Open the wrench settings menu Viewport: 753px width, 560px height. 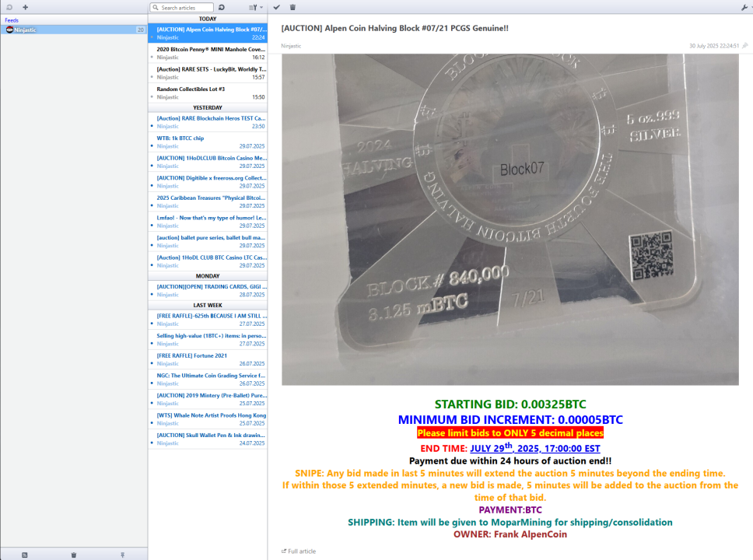[x=745, y=7]
